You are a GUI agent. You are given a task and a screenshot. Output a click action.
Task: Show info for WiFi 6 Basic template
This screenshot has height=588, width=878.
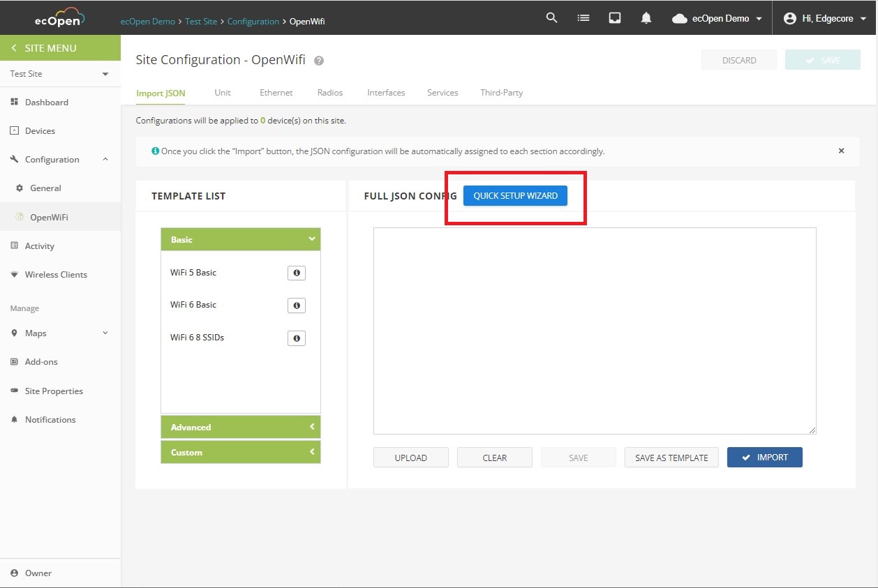click(x=297, y=306)
